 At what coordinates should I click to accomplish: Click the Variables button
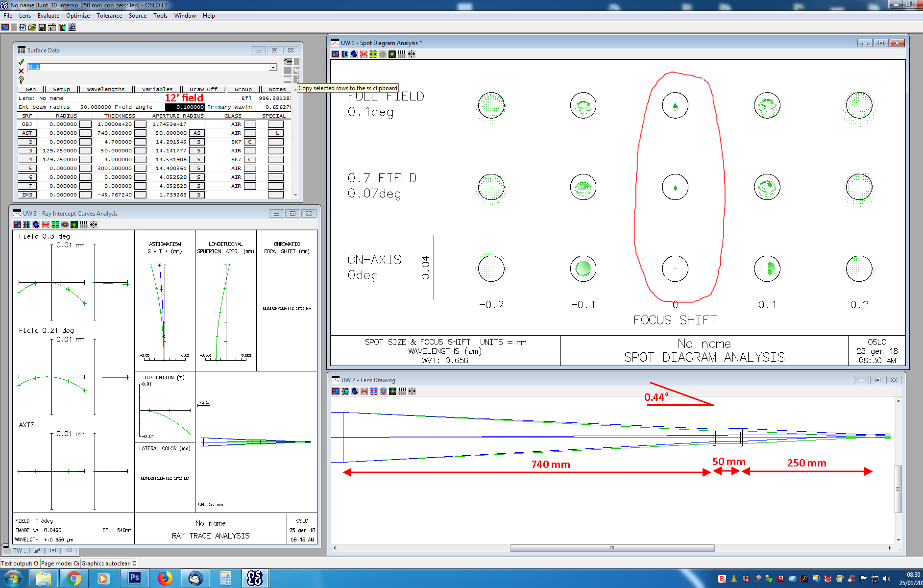pyautogui.click(x=157, y=89)
